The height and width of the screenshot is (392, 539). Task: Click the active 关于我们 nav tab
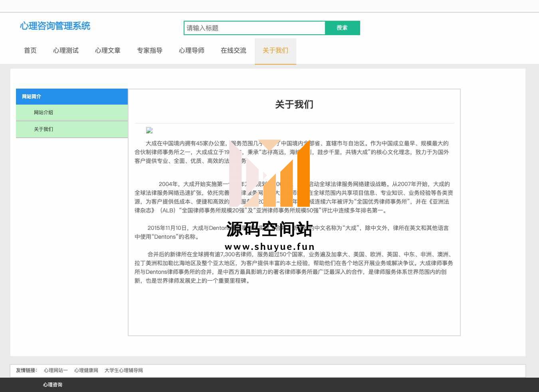pyautogui.click(x=275, y=51)
